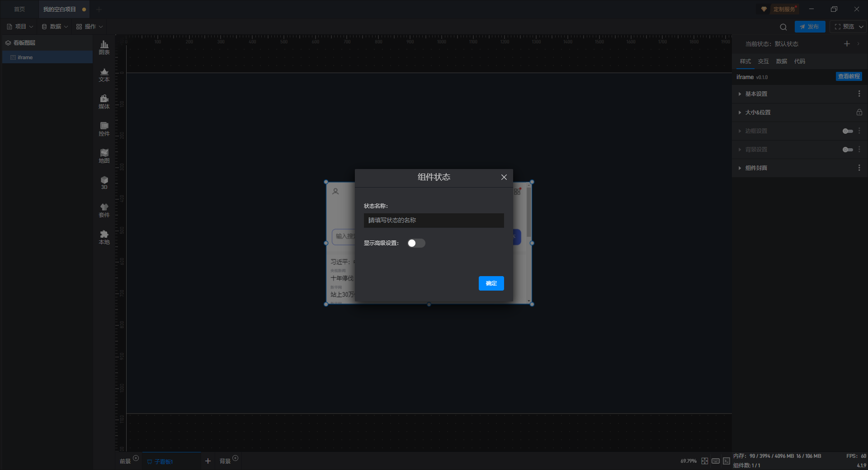Select the 控件 controls icon
This screenshot has width=868, height=470.
coord(104,129)
